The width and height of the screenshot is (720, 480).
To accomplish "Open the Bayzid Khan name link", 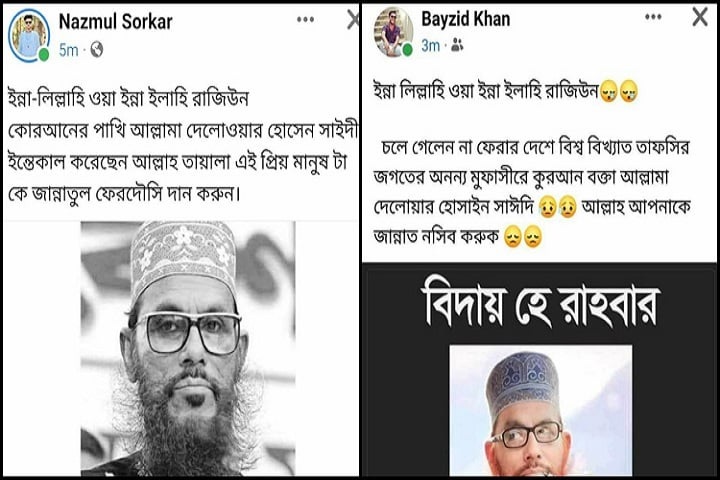I will tap(466, 19).
